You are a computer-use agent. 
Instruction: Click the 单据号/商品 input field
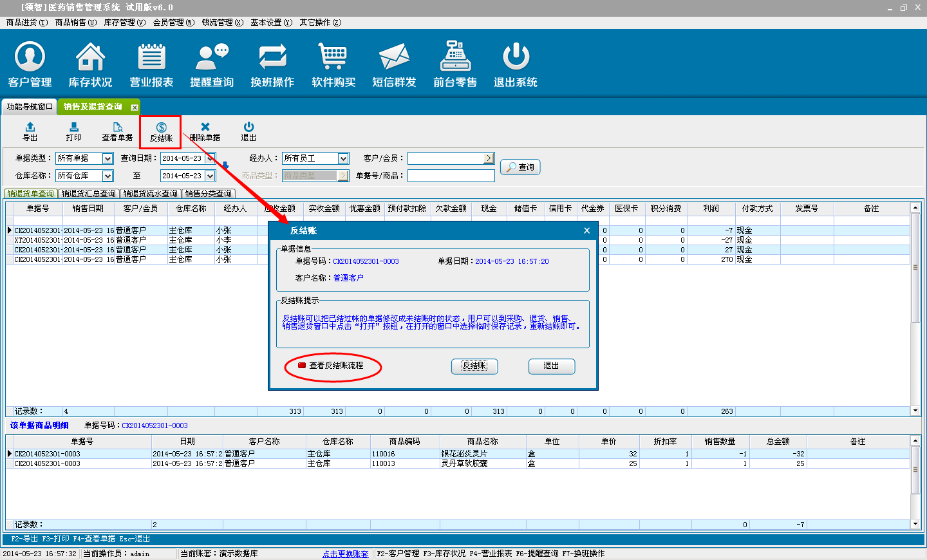(451, 176)
